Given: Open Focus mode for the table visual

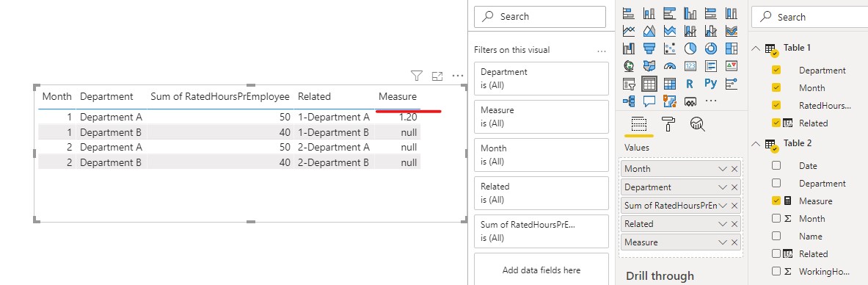Looking at the screenshot, I should (437, 76).
